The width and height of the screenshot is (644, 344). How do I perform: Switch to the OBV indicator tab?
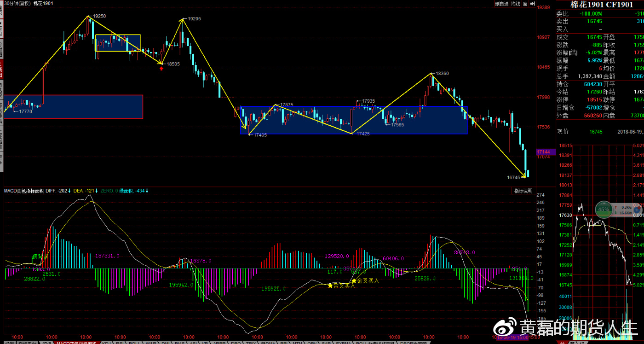[x=311, y=342]
